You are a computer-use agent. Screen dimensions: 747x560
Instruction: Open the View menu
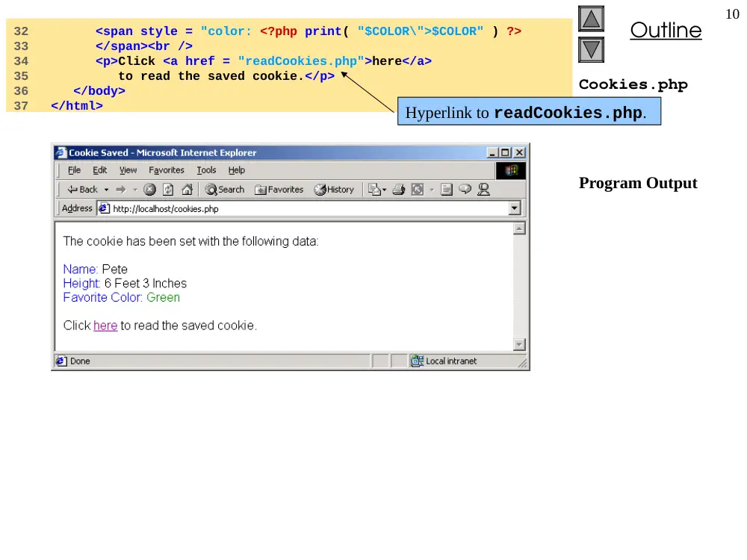(128, 170)
